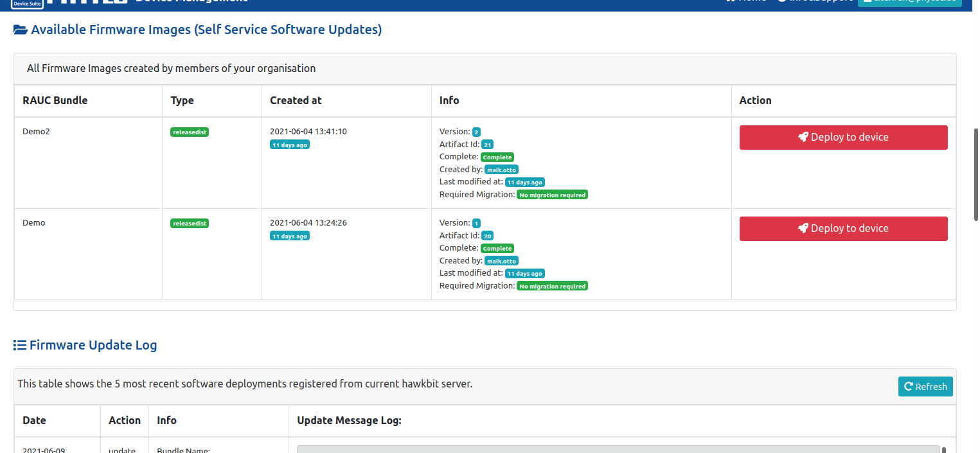
Task: Click the Firmware Update Log heading text
Action: (x=93, y=345)
